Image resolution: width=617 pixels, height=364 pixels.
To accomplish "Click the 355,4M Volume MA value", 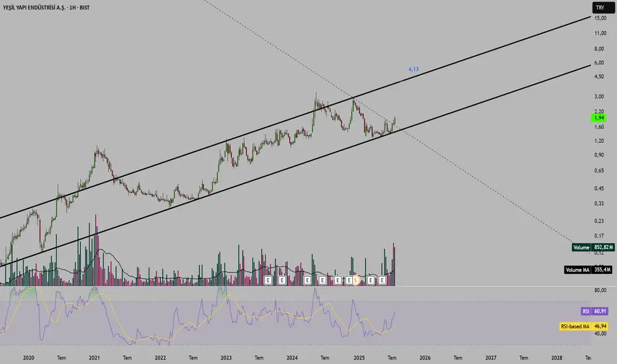I will point(602,269).
